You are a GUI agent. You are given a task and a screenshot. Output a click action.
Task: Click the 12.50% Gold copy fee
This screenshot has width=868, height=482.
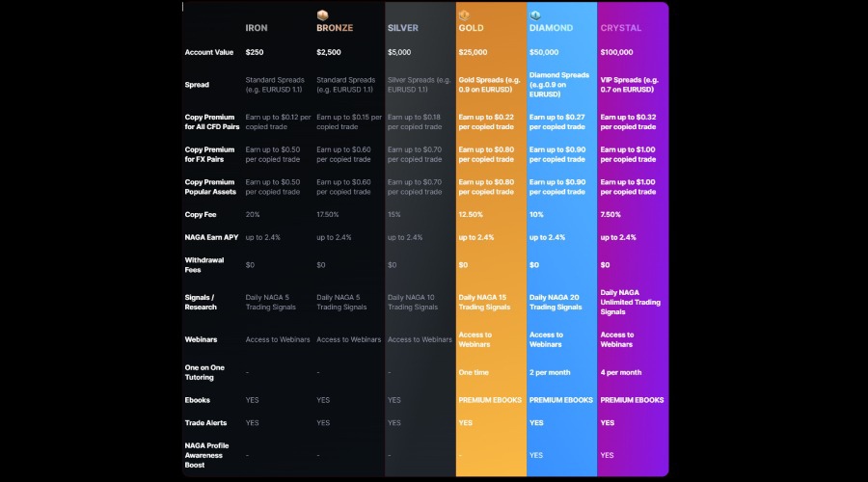[471, 215]
